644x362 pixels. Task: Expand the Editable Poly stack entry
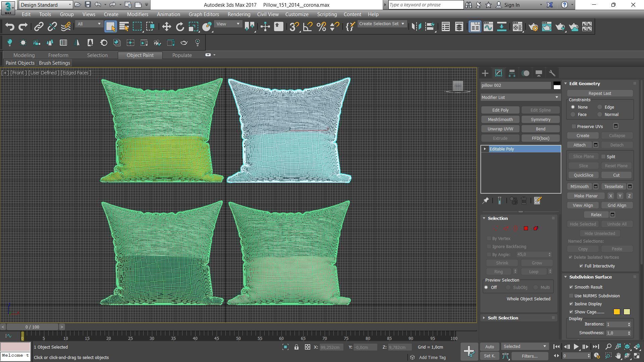485,149
